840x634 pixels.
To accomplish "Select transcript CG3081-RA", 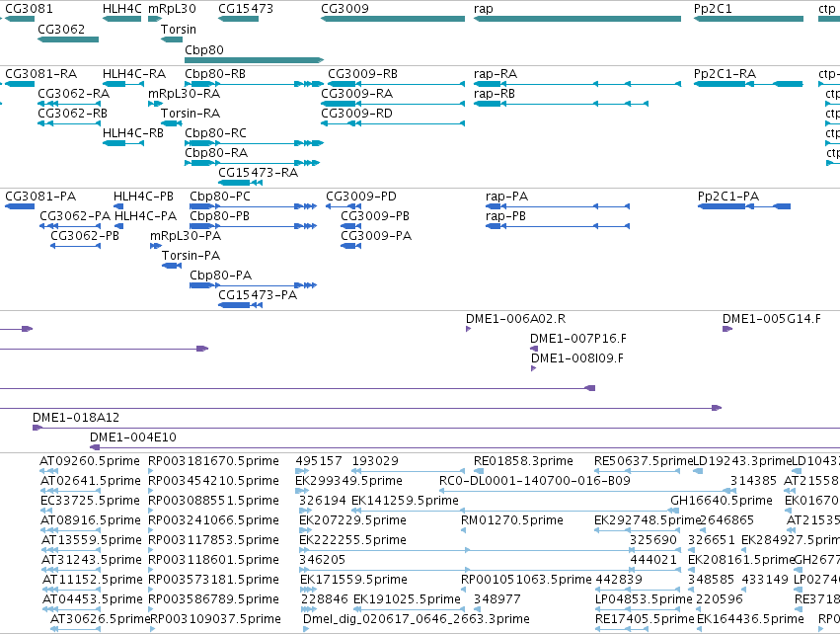I will tap(40, 74).
